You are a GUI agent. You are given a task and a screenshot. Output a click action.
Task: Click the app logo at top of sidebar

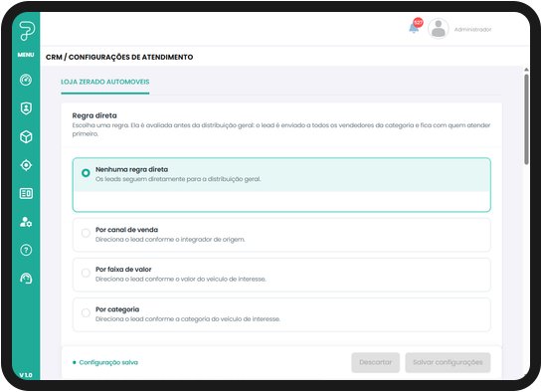click(27, 31)
